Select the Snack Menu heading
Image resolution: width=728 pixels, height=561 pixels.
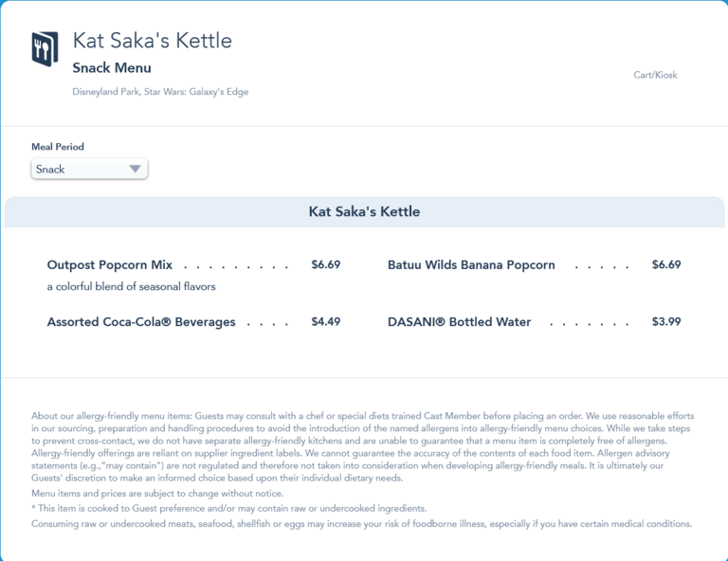[x=112, y=68]
